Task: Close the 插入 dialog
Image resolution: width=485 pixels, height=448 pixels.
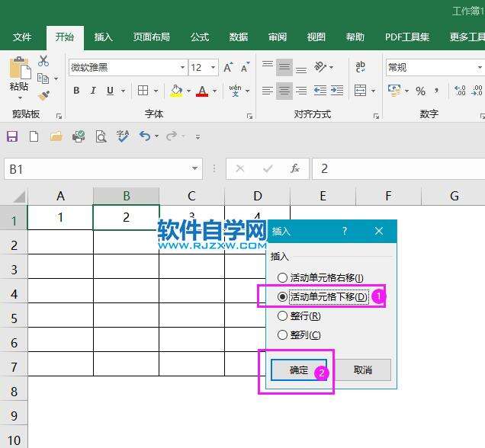Action: [379, 231]
